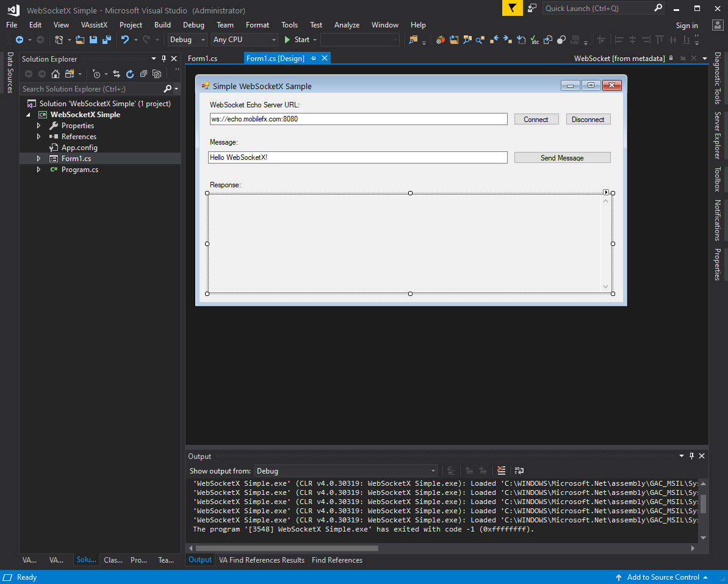Image resolution: width=728 pixels, height=584 pixels.
Task: Click the feedback filter flag icon
Action: (x=513, y=9)
